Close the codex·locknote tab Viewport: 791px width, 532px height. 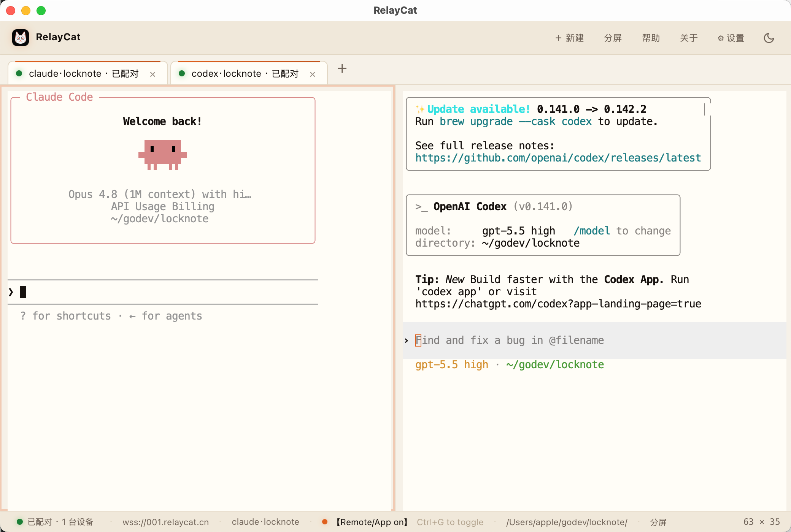tap(313, 74)
